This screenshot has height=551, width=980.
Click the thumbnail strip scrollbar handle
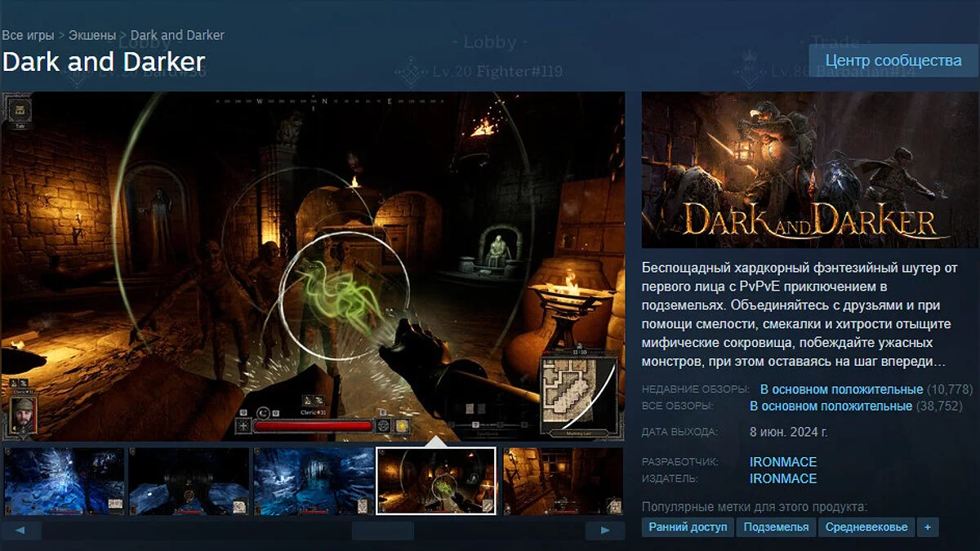[x=382, y=531]
